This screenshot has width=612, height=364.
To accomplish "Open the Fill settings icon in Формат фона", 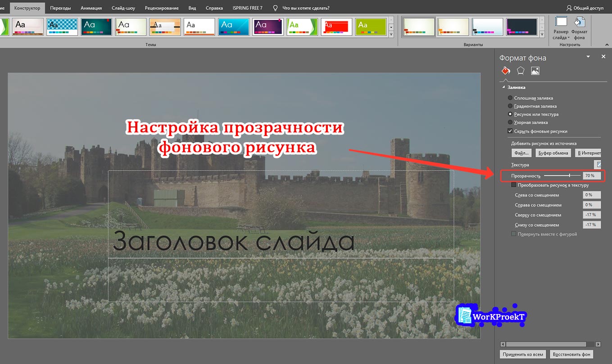I will pyautogui.click(x=505, y=71).
